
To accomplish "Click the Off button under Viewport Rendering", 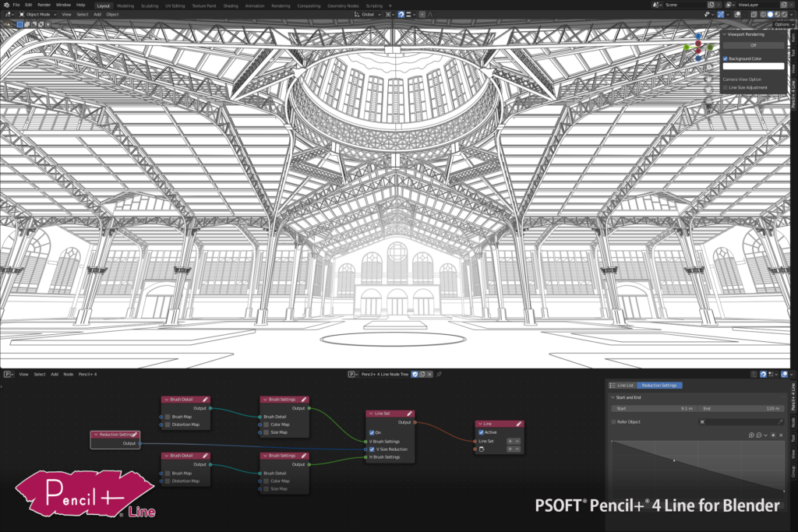I will (x=753, y=44).
